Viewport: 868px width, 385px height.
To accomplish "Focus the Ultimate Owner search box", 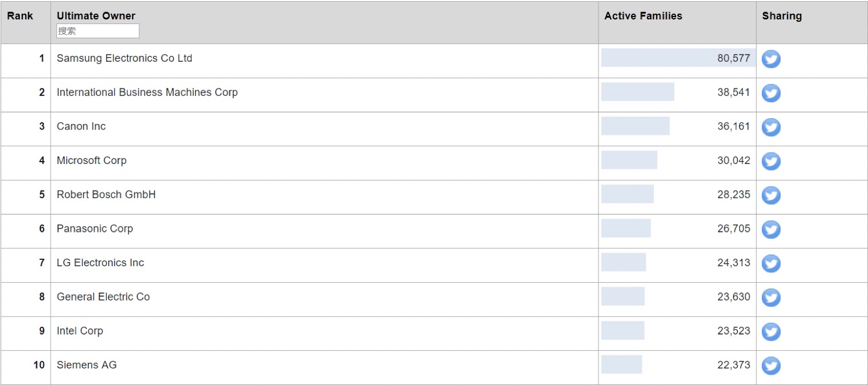I will 98,31.
